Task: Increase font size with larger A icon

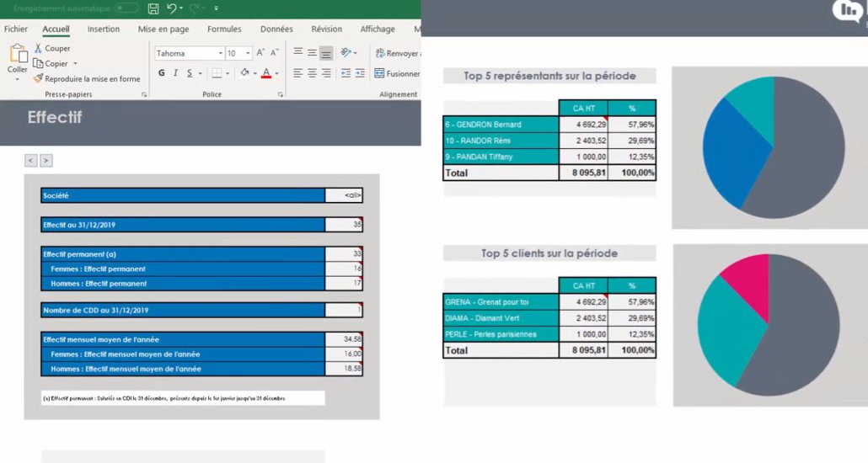Action: [260, 52]
